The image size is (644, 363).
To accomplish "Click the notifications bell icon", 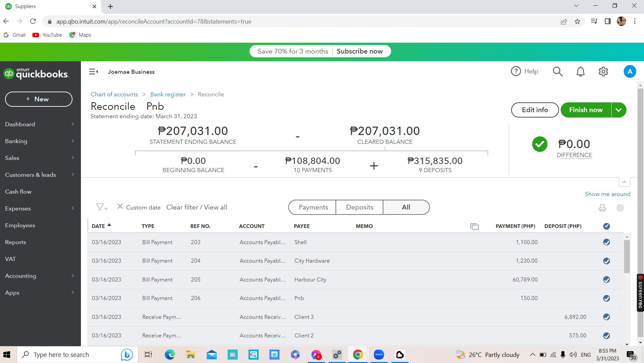I will pyautogui.click(x=580, y=72).
